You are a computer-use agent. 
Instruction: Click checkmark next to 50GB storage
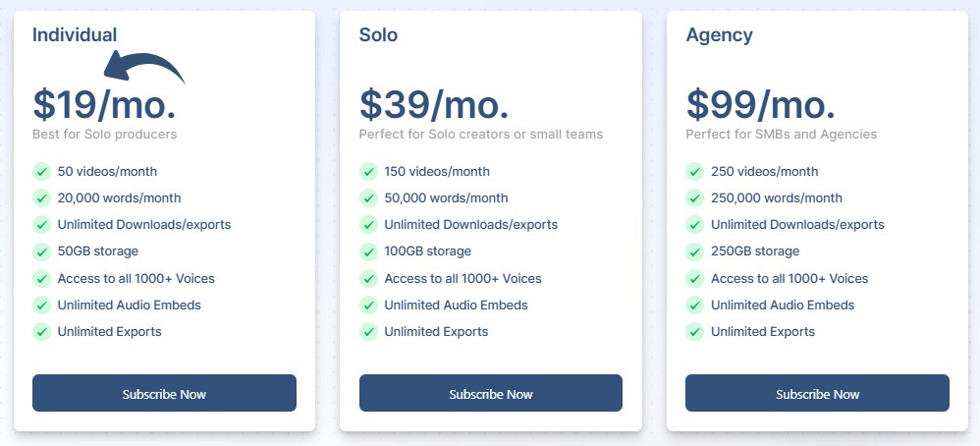[x=41, y=251]
